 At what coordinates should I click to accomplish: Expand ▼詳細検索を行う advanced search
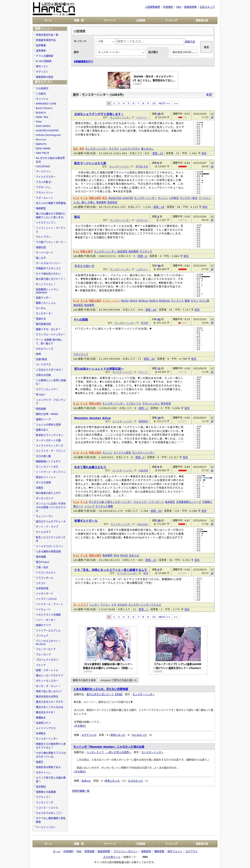tap(84, 62)
